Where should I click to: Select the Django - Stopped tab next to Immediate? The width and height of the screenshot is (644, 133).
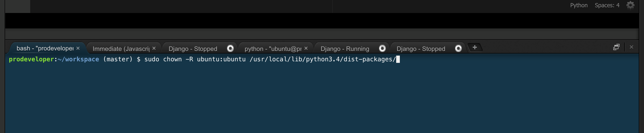coord(193,49)
